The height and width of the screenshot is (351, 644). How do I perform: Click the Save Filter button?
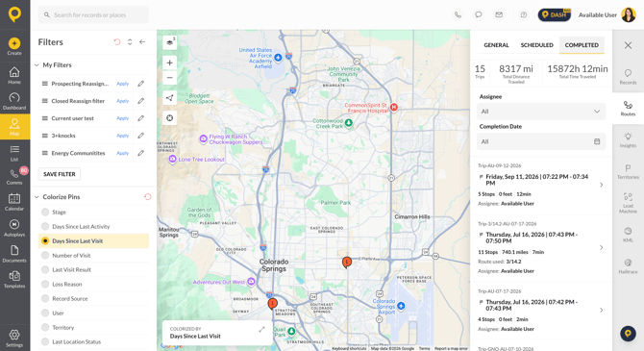pos(60,174)
